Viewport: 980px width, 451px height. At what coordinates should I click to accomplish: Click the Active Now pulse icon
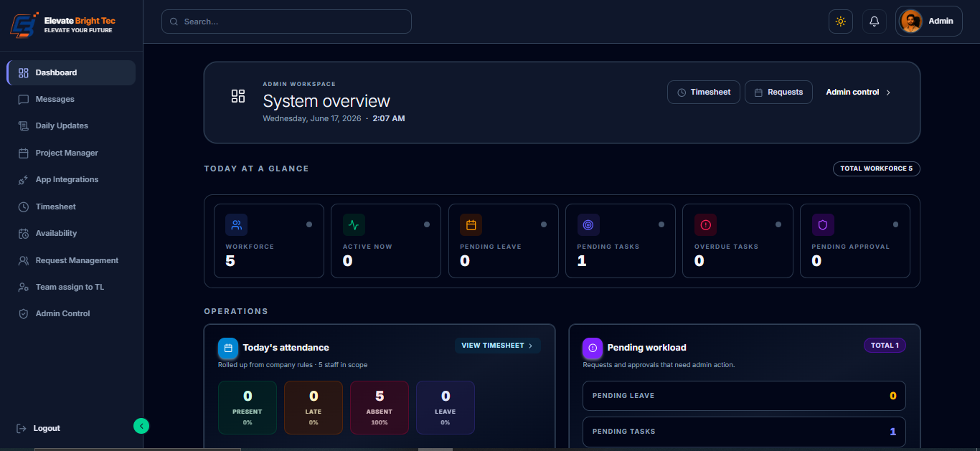tap(354, 224)
